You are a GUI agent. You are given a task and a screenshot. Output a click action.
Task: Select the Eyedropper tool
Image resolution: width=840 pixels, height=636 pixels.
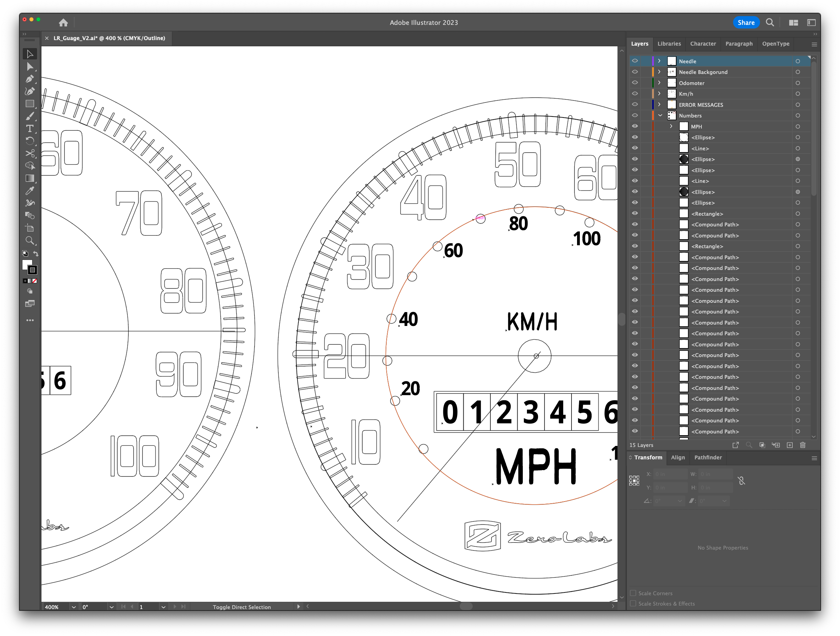click(30, 190)
